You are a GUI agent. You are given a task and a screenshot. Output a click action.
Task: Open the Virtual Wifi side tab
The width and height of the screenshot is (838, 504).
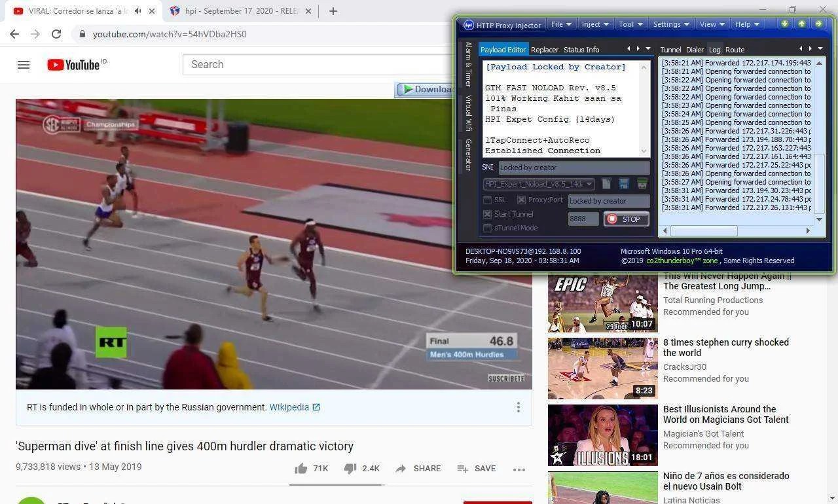pos(468,113)
